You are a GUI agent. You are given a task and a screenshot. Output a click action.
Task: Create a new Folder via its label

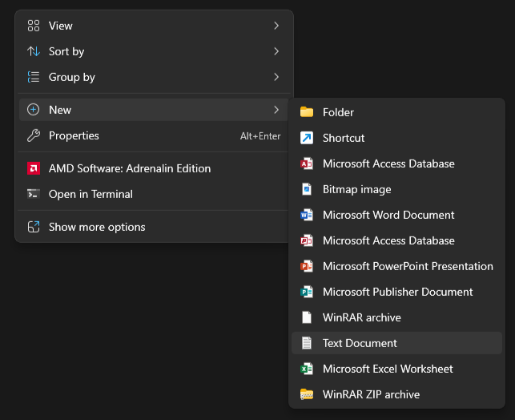[x=338, y=112]
